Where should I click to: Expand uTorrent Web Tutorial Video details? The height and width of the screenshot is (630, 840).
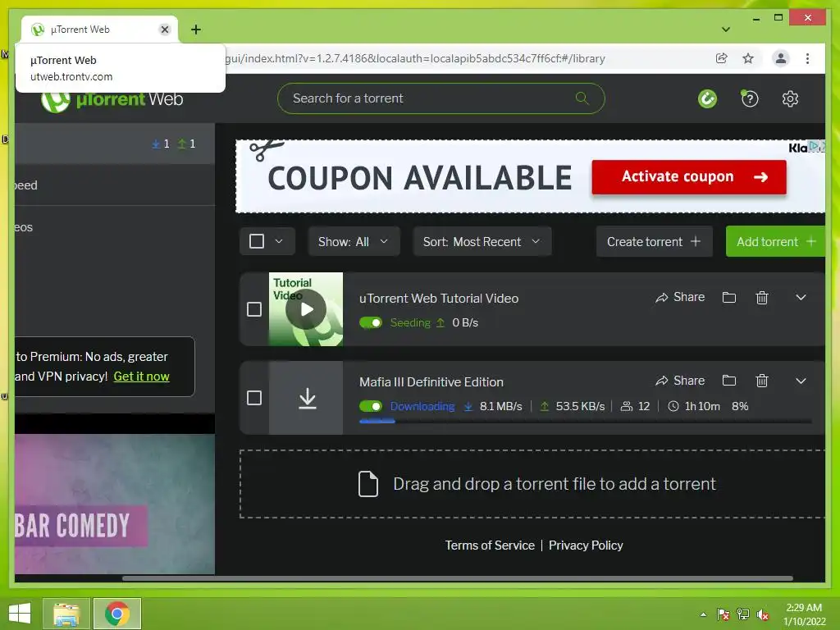[801, 297]
